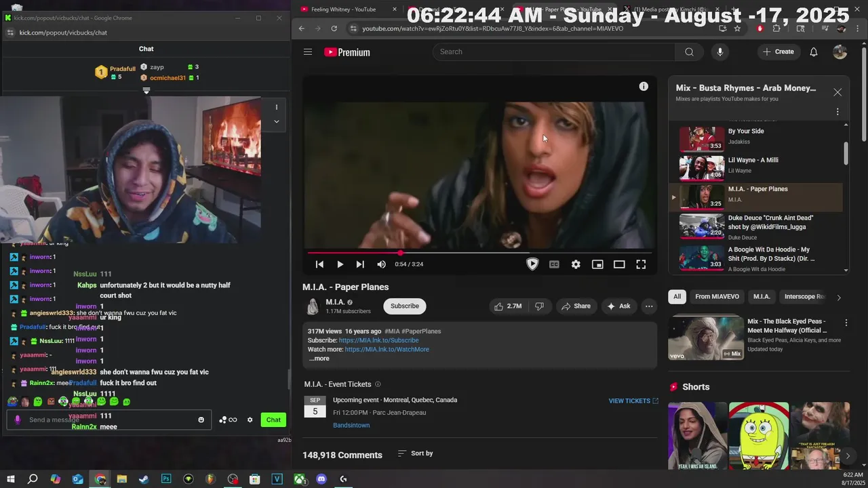The height and width of the screenshot is (488, 868).
Task: Click the Ask button under the video
Action: coord(618,306)
